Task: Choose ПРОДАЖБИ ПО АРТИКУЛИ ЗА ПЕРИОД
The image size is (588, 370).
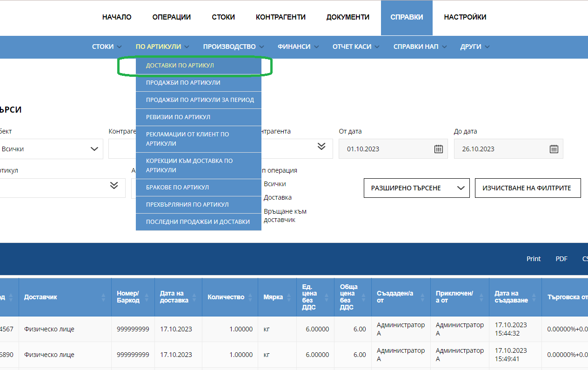Action: pos(199,100)
